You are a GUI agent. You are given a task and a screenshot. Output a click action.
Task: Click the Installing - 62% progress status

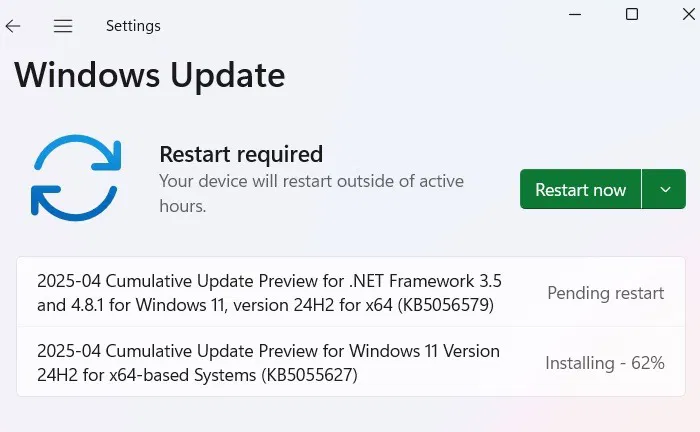605,363
